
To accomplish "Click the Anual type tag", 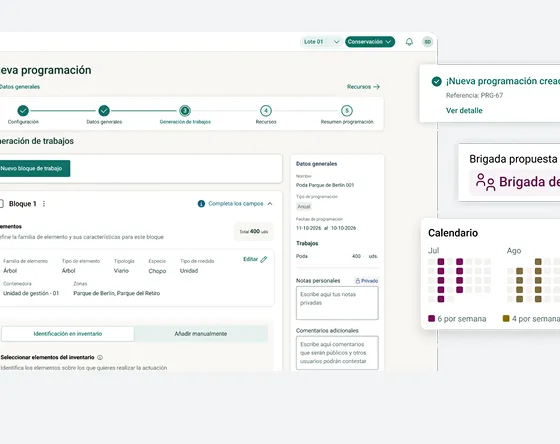I will point(304,206).
